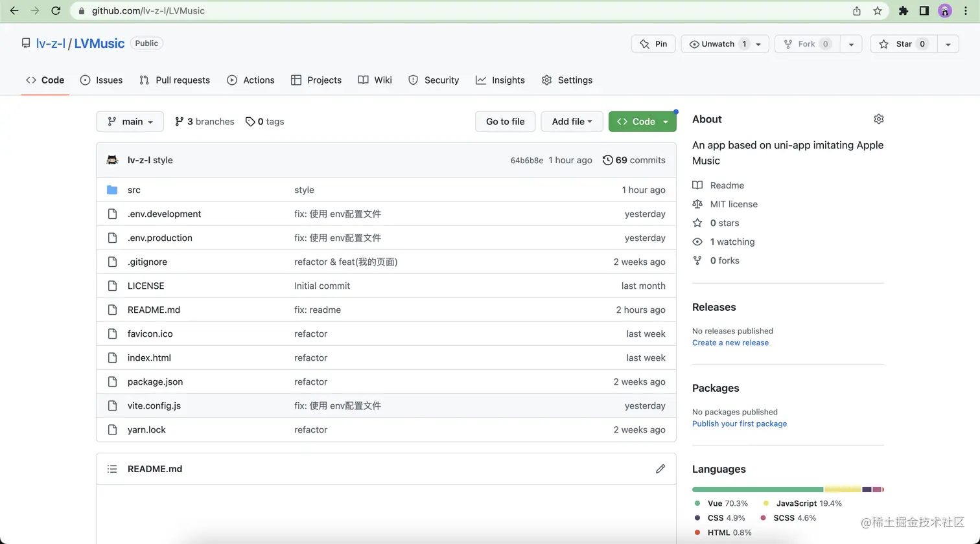Click the Go to file button
This screenshot has height=544, width=980.
click(x=505, y=122)
